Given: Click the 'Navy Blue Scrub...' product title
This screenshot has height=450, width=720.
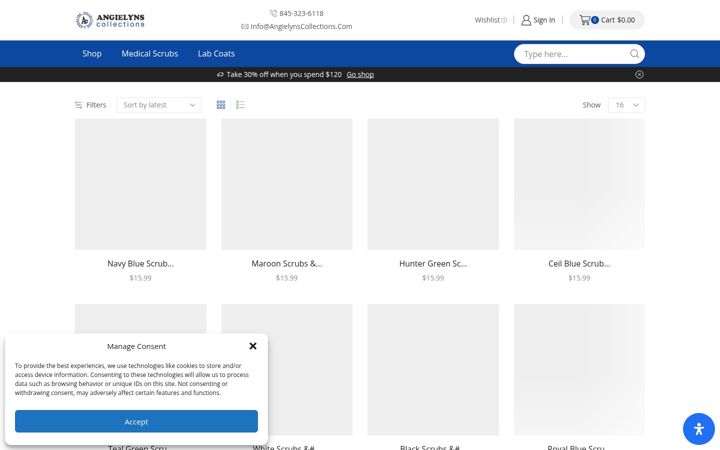Looking at the screenshot, I should point(141,264).
